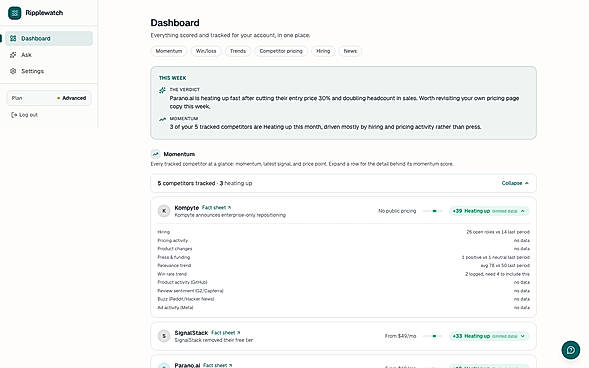Open the Dashboard sidebar item
This screenshot has width=589, height=368.
click(x=49, y=38)
